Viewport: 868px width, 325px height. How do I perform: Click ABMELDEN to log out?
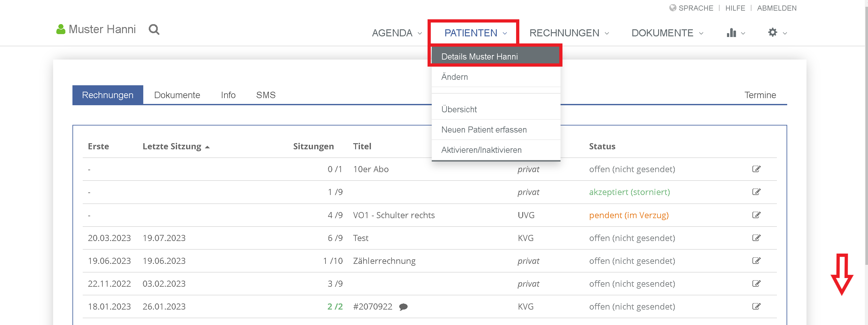point(776,8)
